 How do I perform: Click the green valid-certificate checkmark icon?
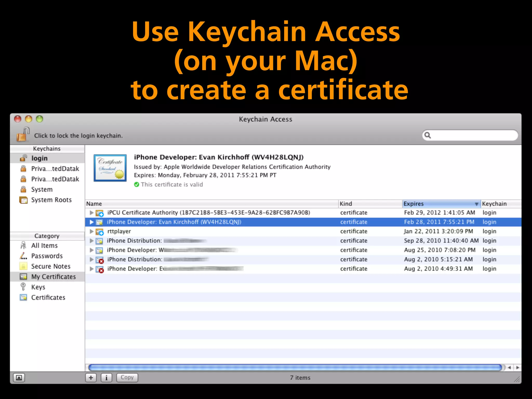(137, 184)
